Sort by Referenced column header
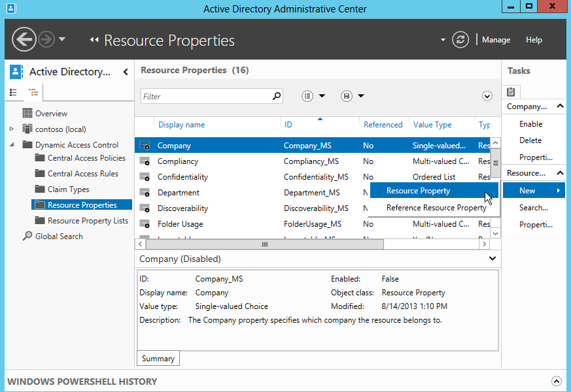 point(383,125)
